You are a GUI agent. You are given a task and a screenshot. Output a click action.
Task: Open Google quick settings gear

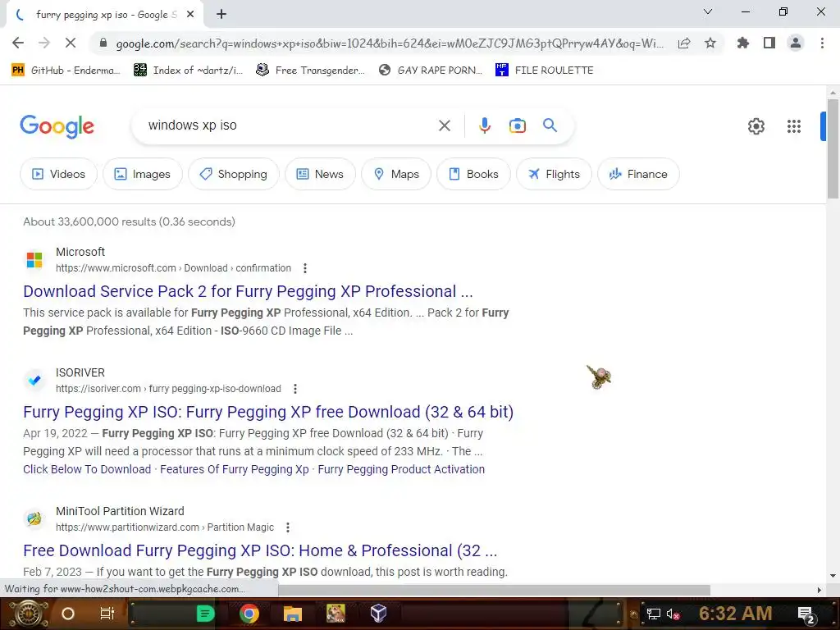click(x=756, y=126)
